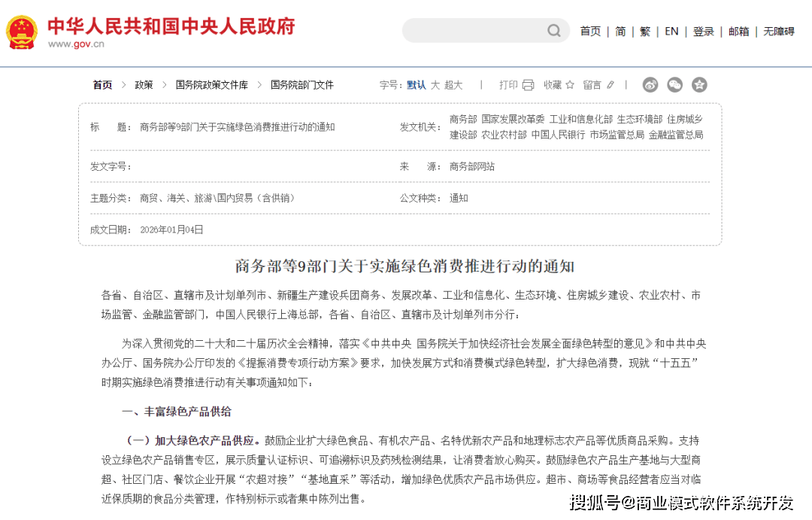The image size is (812, 520).
Task: Share the page via Weibo icon
Action: (x=650, y=85)
